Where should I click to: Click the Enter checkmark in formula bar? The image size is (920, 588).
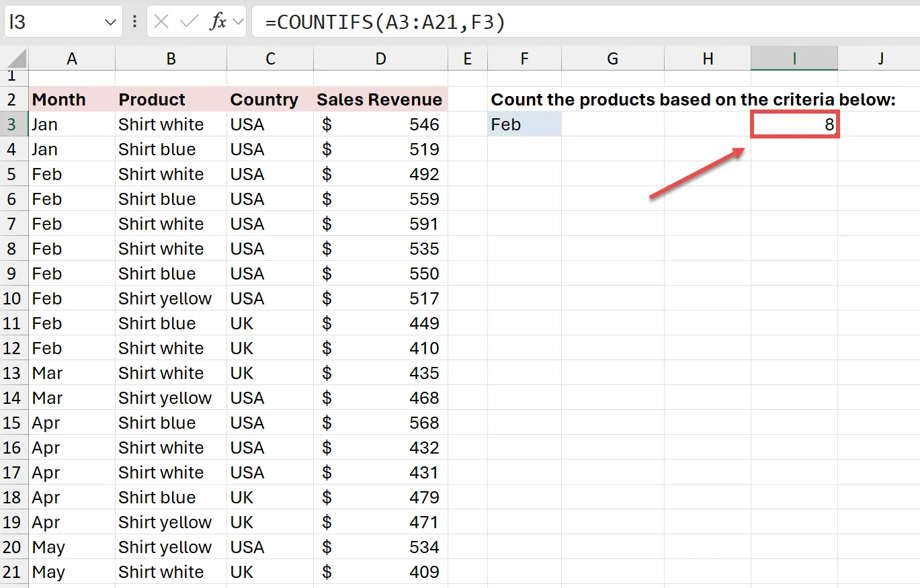pos(190,22)
